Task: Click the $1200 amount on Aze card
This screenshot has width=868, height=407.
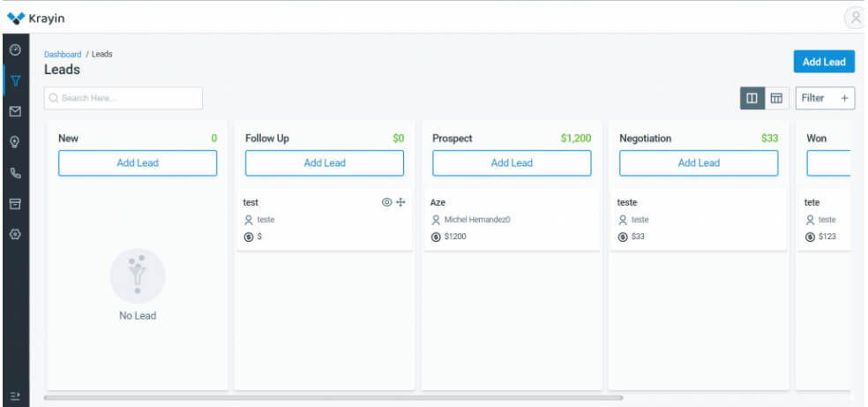Action: 455,237
